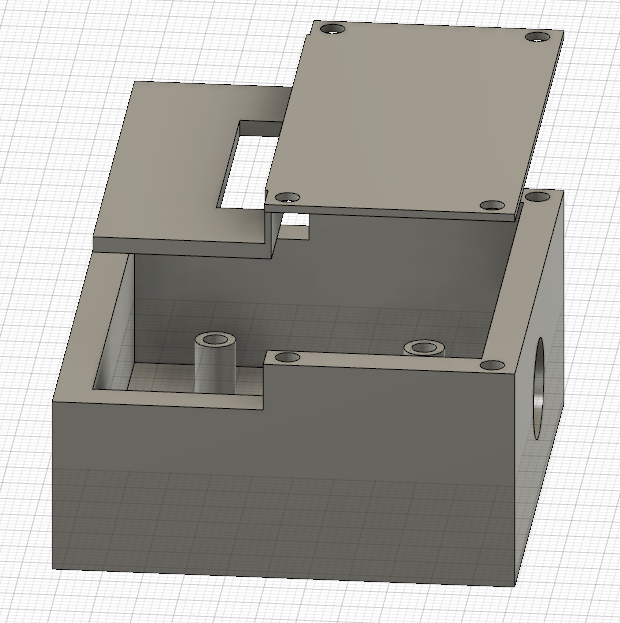Select the short standoff inside the box

[424, 348]
